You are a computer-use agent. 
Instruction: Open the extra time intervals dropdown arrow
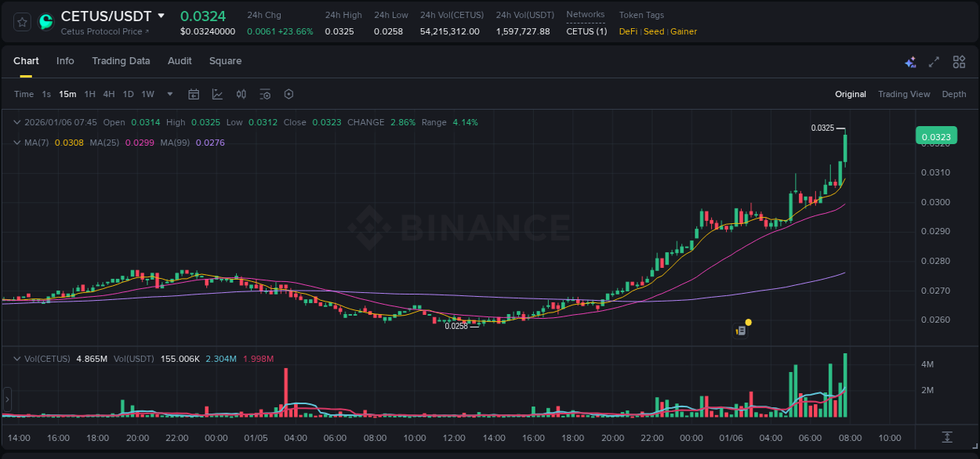point(169,94)
